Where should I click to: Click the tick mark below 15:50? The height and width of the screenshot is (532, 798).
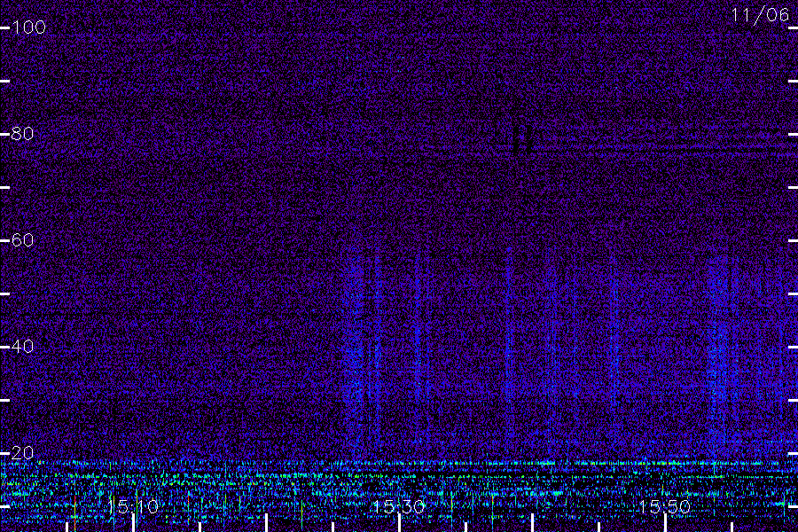point(665,523)
